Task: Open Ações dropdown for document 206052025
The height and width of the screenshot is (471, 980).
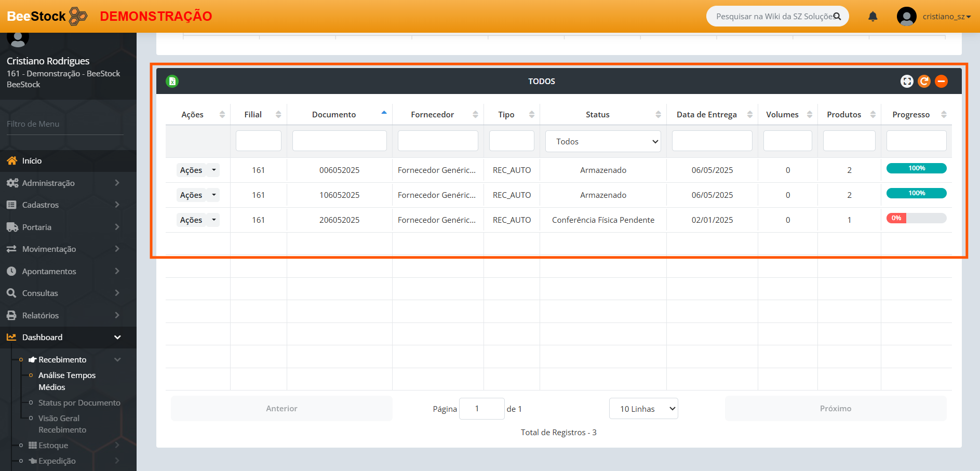Action: point(213,220)
